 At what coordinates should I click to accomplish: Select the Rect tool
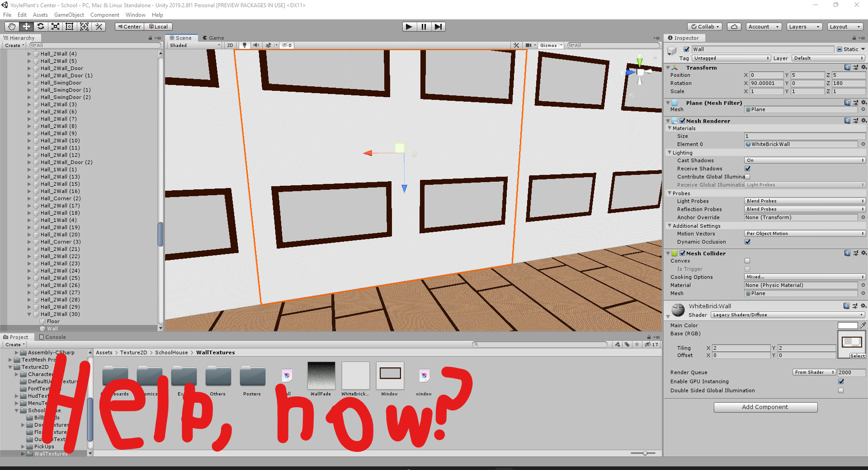coord(70,27)
